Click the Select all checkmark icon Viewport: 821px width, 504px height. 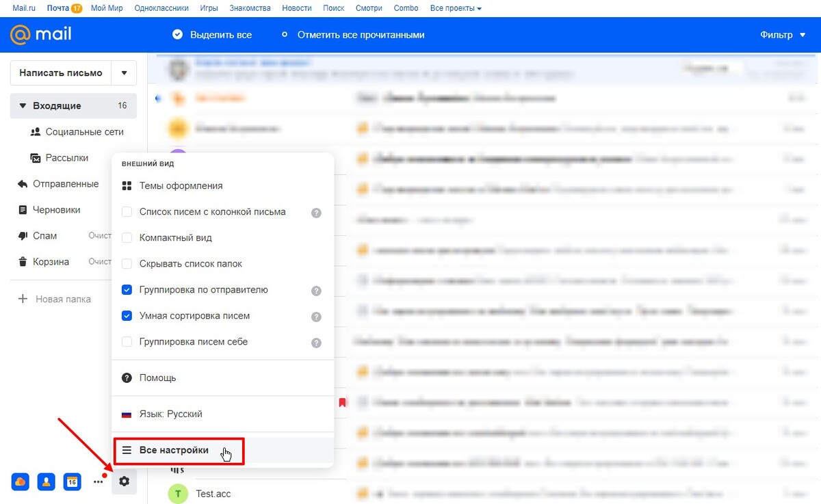coord(178,34)
